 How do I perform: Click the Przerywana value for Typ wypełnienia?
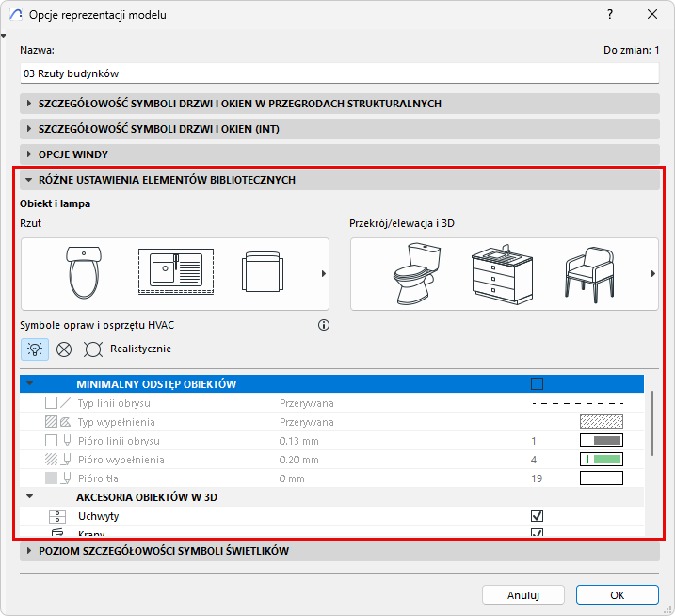click(307, 422)
